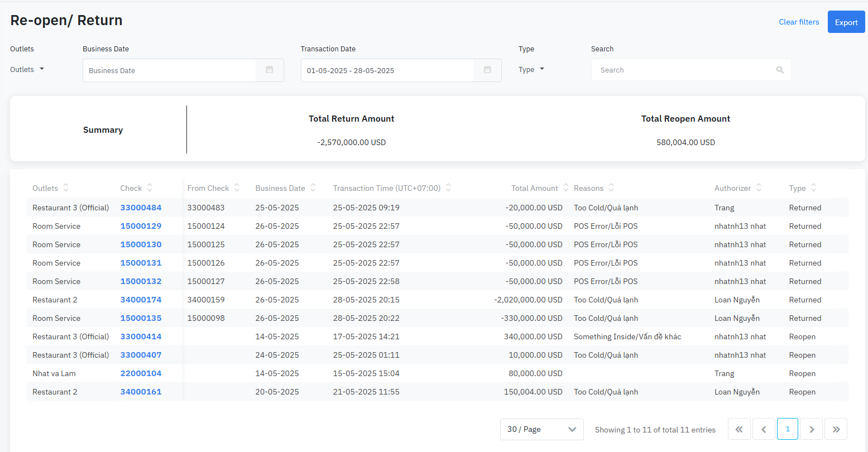Select page 1 in pagination
868x452 pixels.
[x=788, y=429]
